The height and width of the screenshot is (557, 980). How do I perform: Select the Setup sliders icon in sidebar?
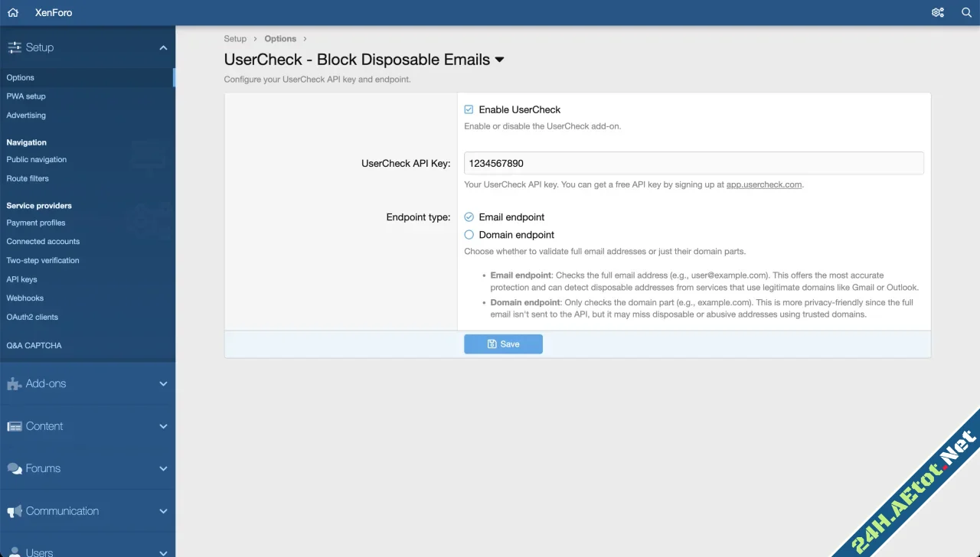(x=15, y=47)
